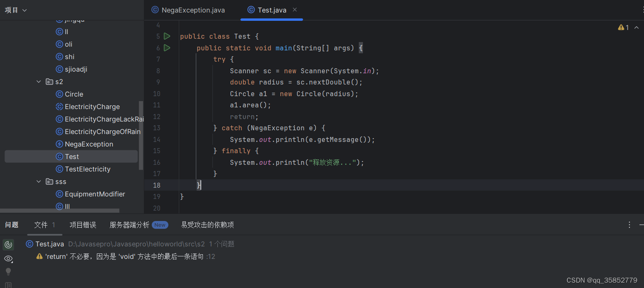
Task: Select Test in project tree
Action: click(x=71, y=156)
